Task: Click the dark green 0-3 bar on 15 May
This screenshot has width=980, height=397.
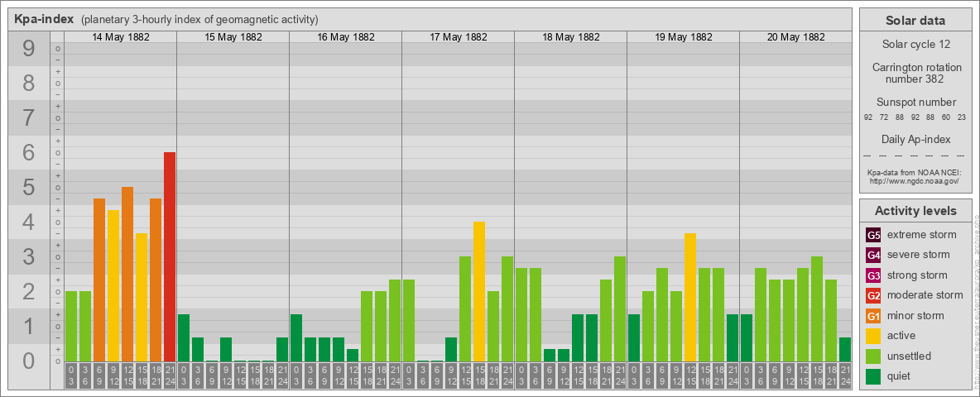Action: tap(184, 337)
